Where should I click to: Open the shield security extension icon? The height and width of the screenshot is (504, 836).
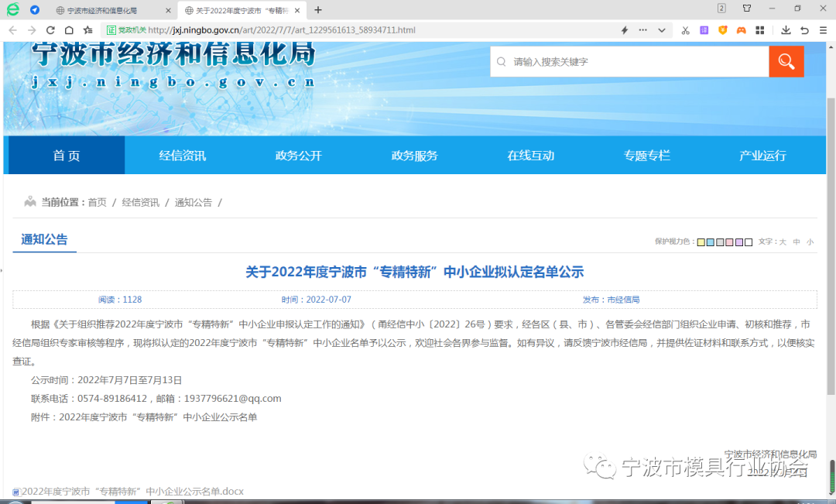[722, 29]
